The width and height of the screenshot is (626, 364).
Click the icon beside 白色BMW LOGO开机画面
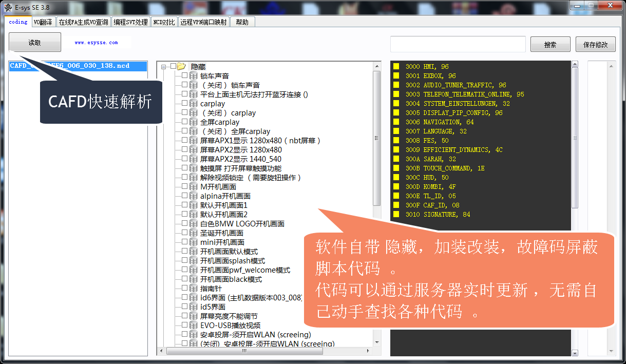tap(194, 224)
